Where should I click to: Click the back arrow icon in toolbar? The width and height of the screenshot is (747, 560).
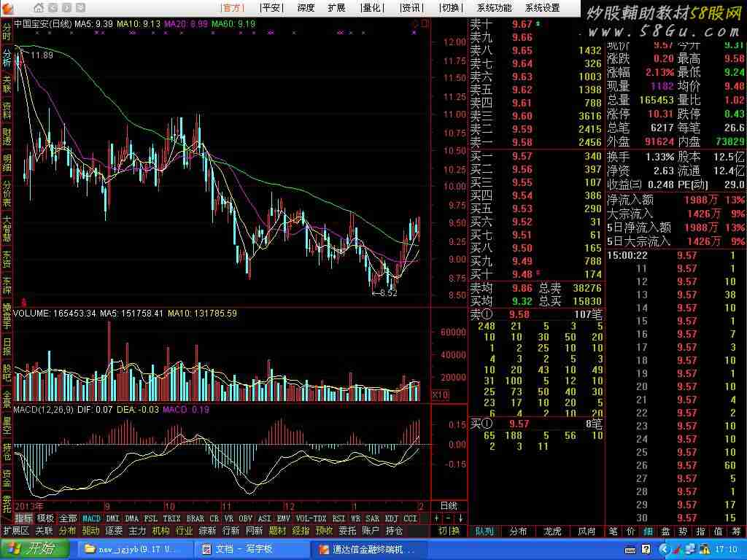pos(53,7)
